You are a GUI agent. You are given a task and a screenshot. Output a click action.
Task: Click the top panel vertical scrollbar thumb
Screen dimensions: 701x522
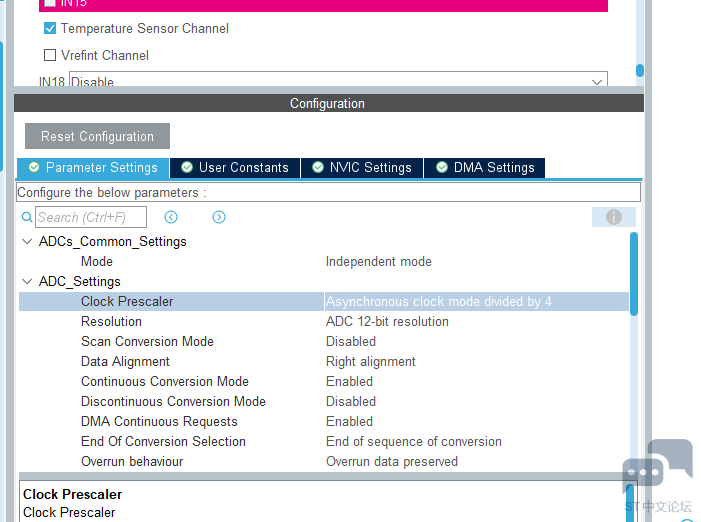coord(640,70)
